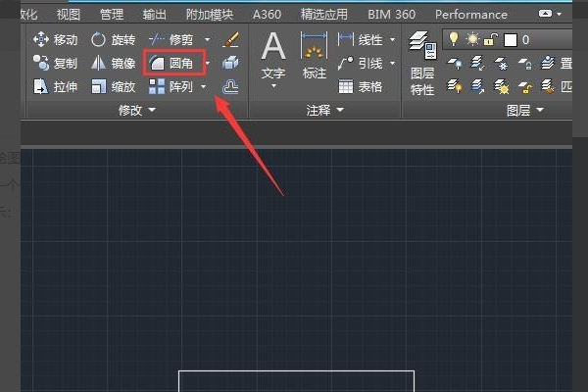588x392 pixels.
Task: Expand the 注释 (Annotation) panel
Action: coord(324,110)
